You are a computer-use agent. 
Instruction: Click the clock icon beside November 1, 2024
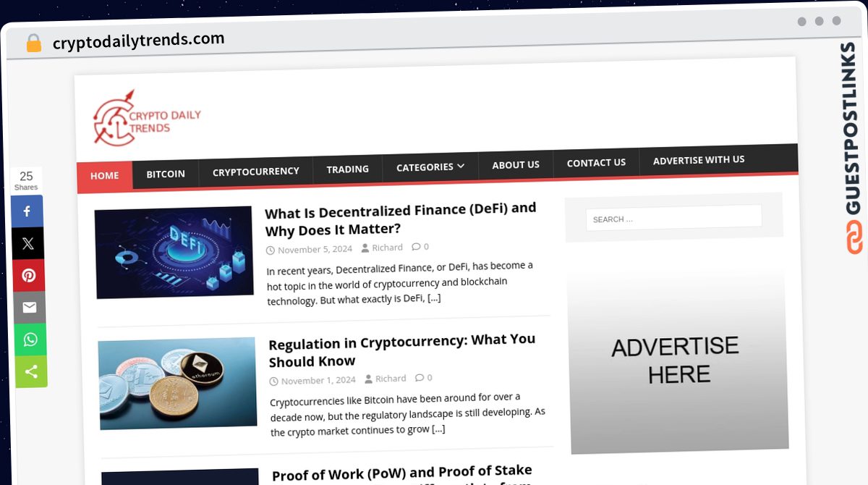pos(274,381)
